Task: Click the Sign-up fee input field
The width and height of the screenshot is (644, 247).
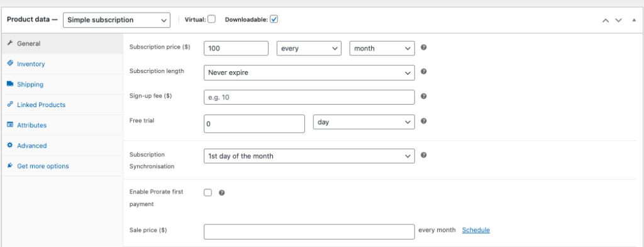Action: tap(309, 97)
